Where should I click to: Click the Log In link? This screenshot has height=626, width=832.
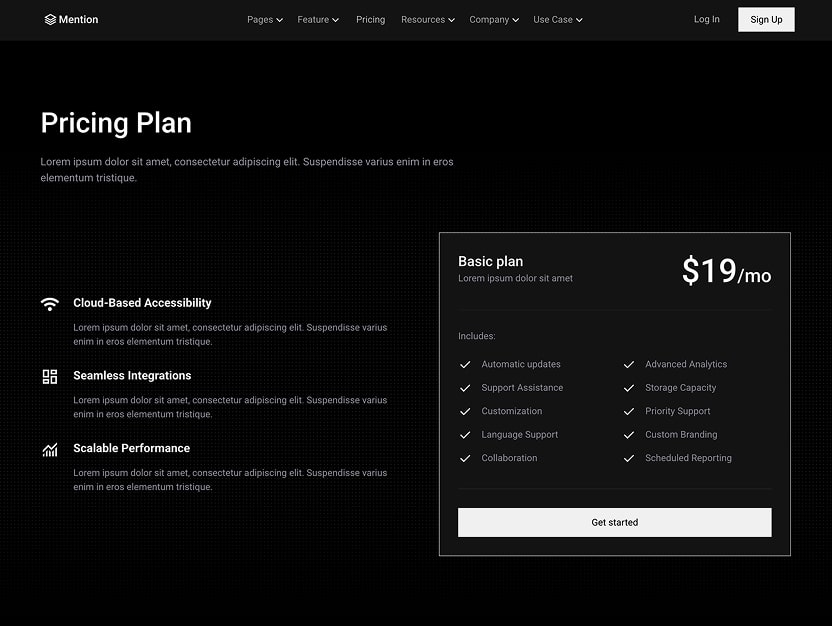pyautogui.click(x=706, y=19)
